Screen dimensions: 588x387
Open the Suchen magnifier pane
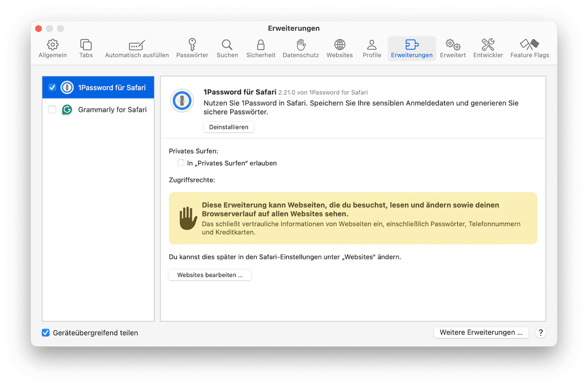pos(227,45)
